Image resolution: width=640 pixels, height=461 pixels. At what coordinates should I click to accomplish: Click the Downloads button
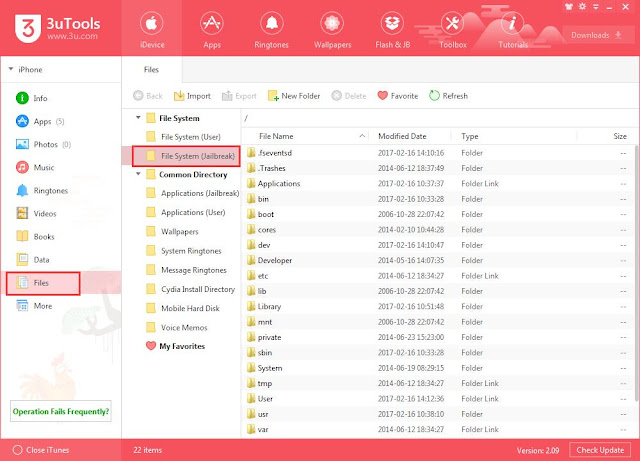coord(596,35)
